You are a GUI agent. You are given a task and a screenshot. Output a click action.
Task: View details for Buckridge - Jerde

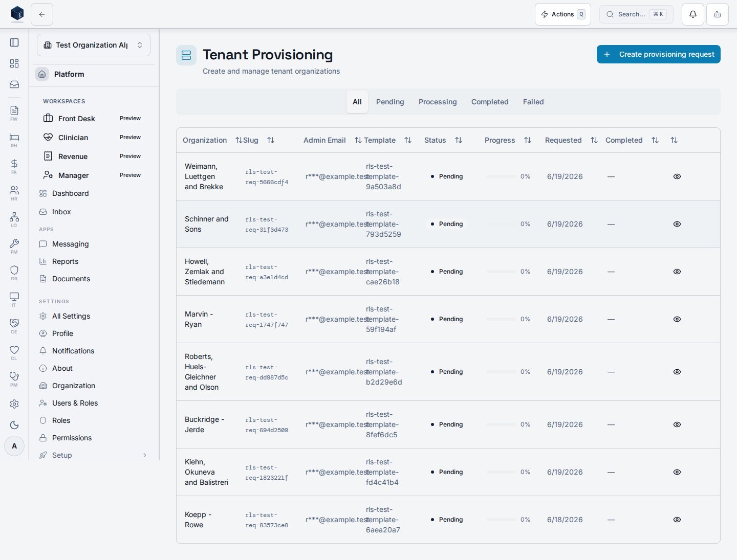[677, 424]
